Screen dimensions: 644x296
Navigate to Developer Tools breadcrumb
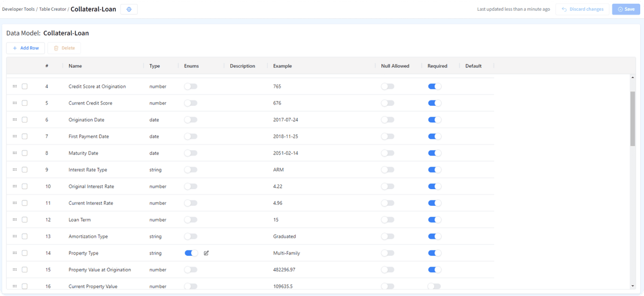pos(18,9)
